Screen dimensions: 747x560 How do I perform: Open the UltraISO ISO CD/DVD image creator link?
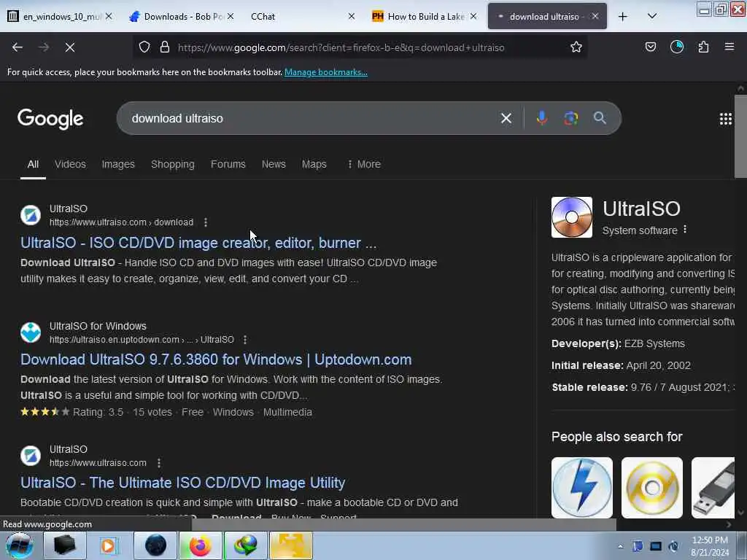[x=198, y=243]
